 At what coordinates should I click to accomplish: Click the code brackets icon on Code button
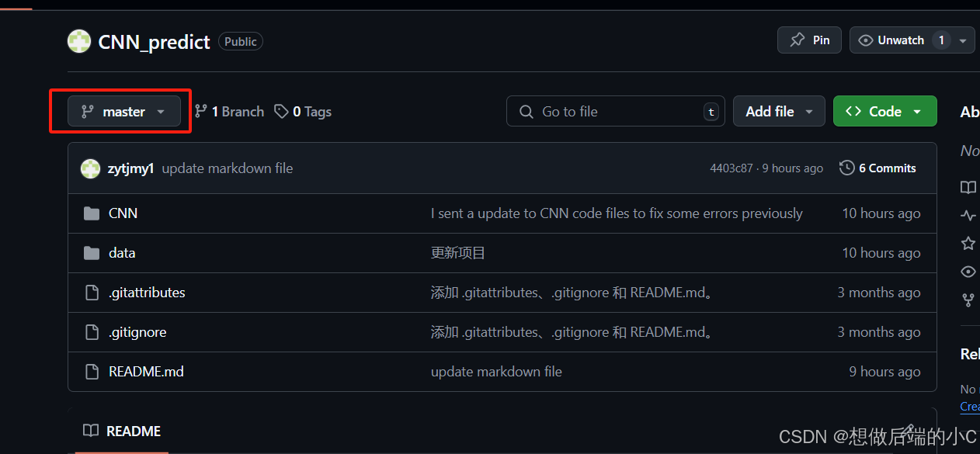click(x=853, y=112)
